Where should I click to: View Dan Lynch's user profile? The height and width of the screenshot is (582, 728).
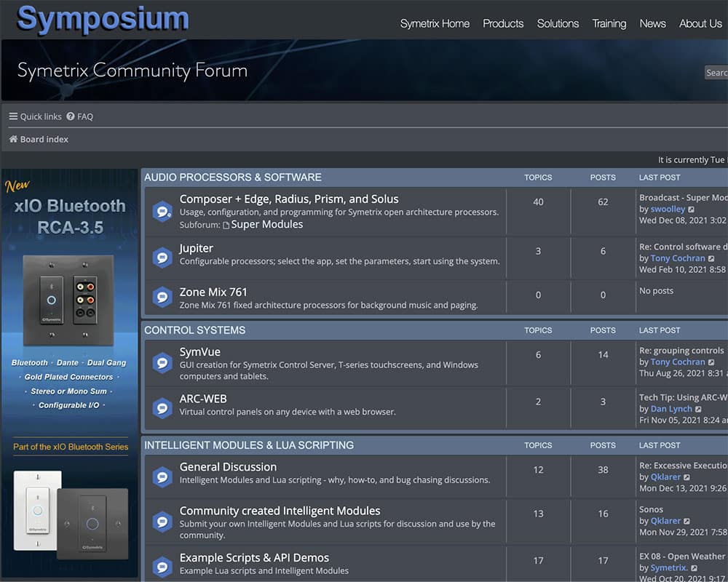(x=671, y=409)
